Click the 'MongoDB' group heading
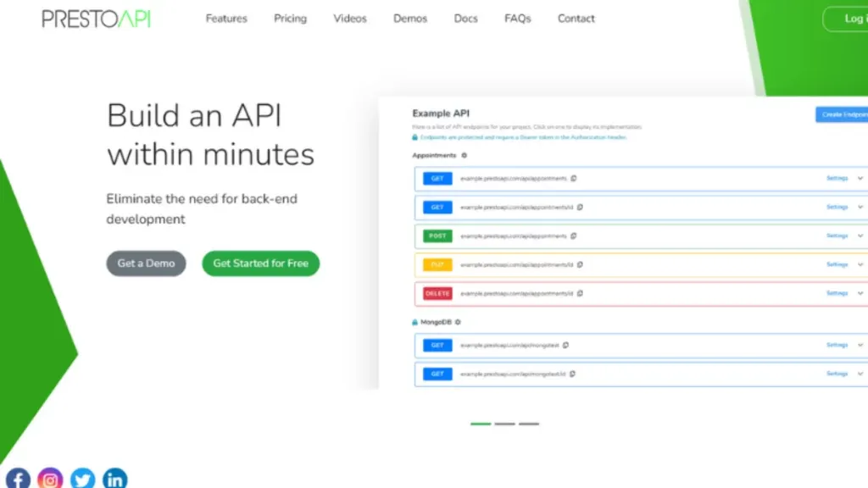 [x=436, y=322]
